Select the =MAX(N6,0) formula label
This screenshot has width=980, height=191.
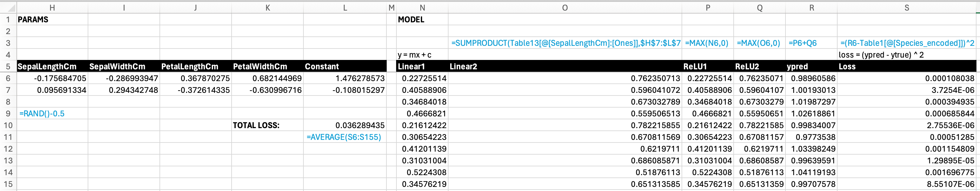tap(707, 43)
